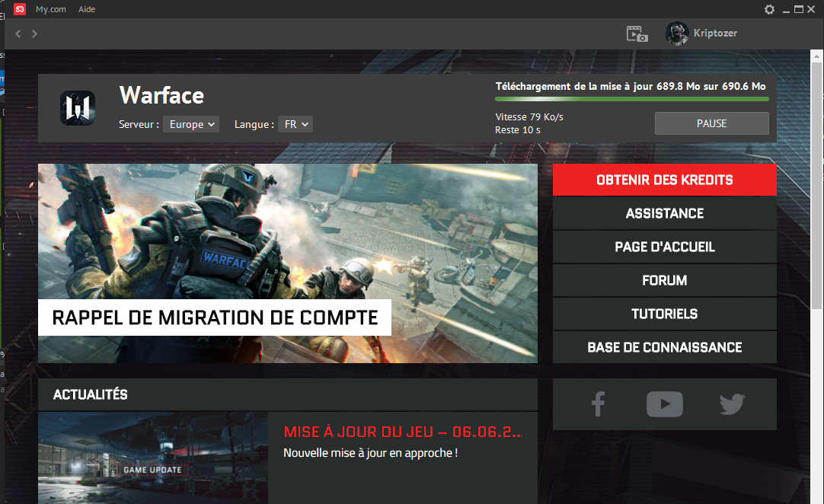Open the Mise à jour du jeu headline
Viewport: 824px width, 504px height.
click(x=403, y=432)
